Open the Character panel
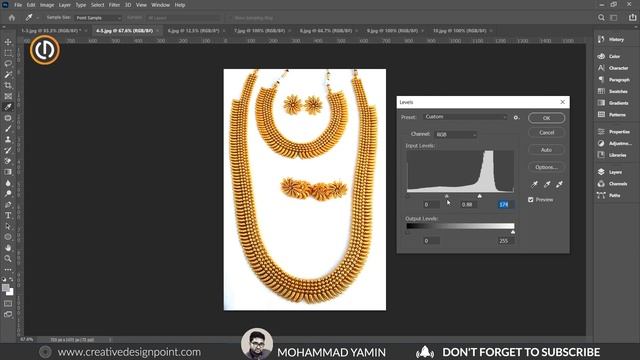The height and width of the screenshot is (360, 640). point(613,68)
